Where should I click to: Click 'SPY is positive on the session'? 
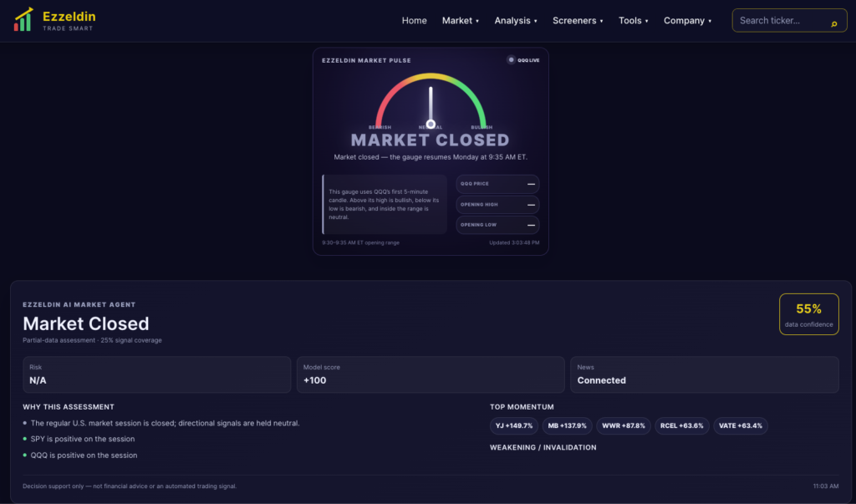pos(83,439)
